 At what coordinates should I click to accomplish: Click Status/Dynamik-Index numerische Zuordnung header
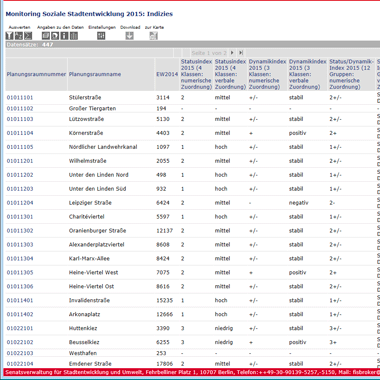(x=351, y=74)
